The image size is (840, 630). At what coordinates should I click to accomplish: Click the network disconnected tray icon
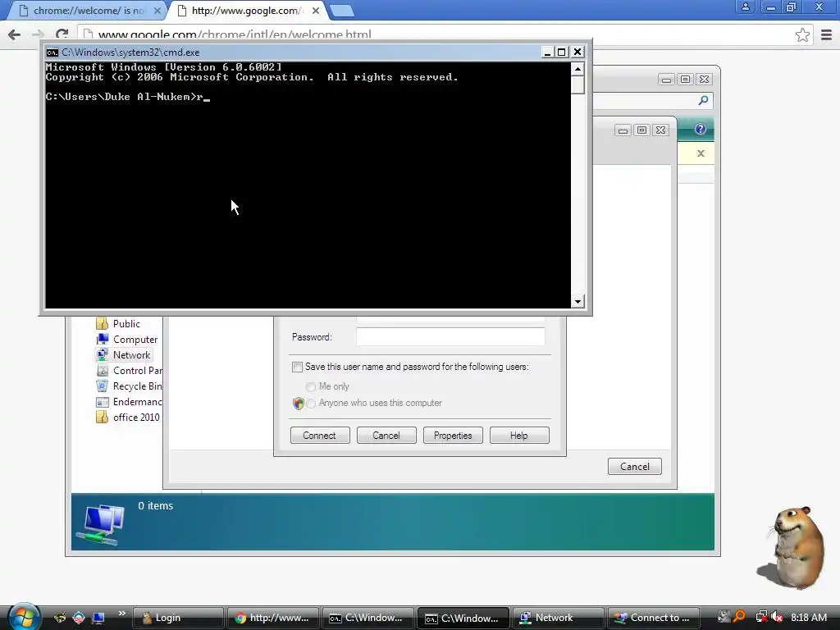pyautogui.click(x=761, y=617)
